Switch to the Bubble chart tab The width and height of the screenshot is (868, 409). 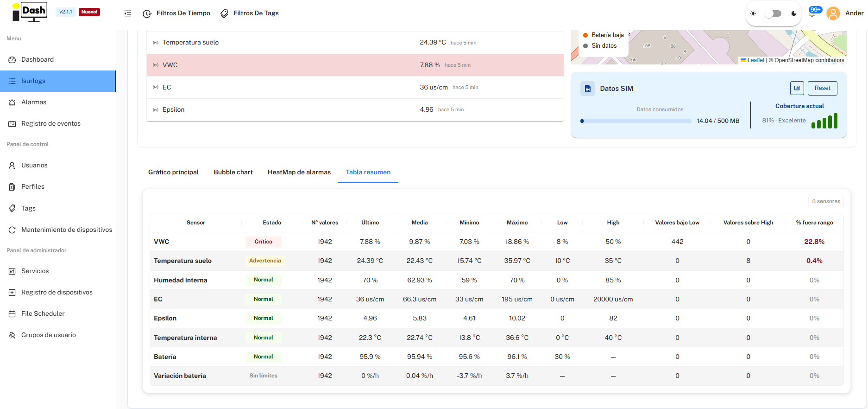(233, 172)
